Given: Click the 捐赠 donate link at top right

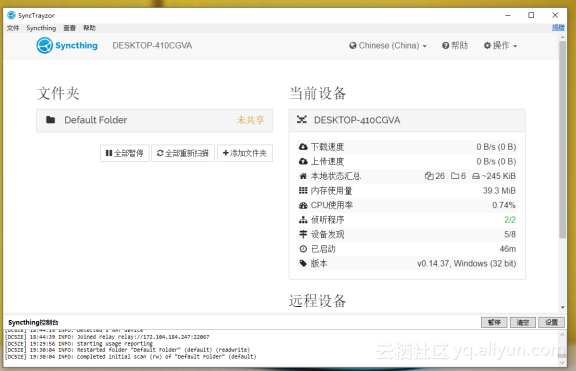Looking at the screenshot, I should coord(558,28).
